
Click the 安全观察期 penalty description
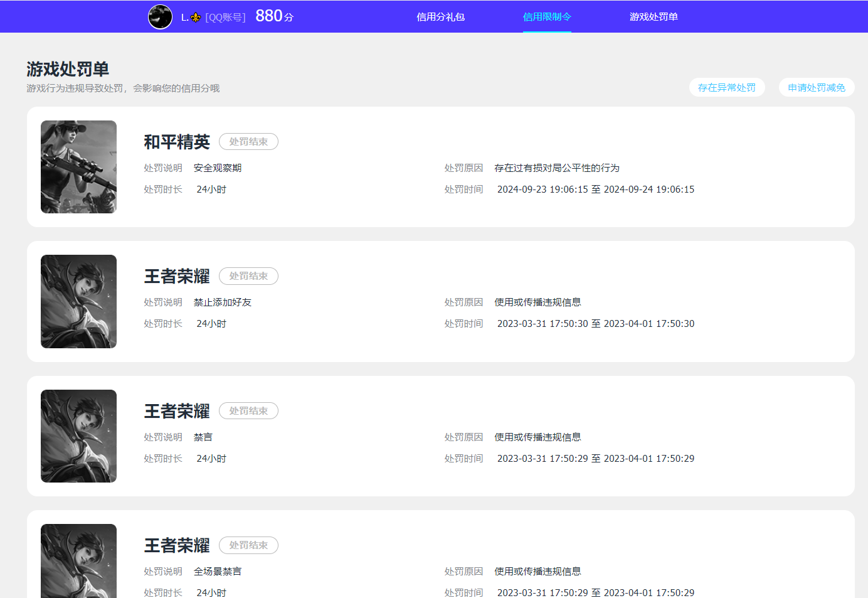(218, 168)
